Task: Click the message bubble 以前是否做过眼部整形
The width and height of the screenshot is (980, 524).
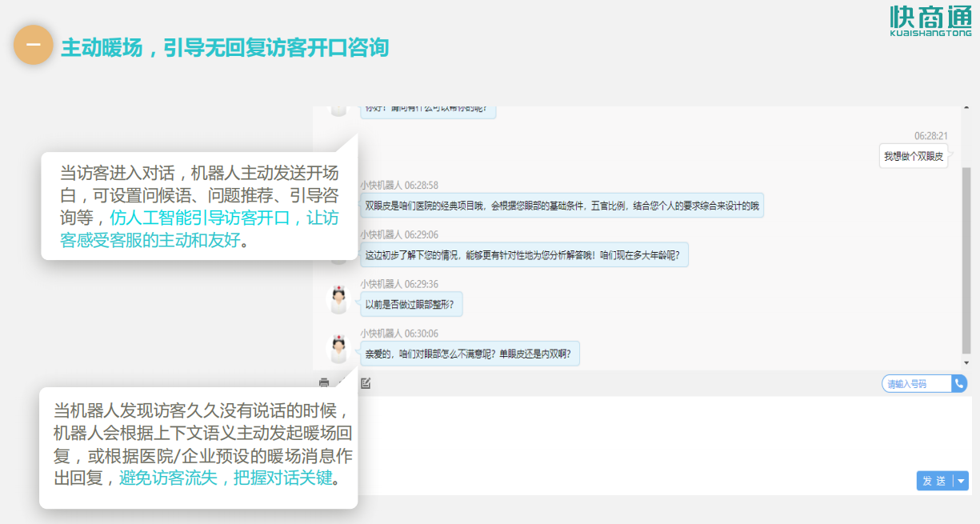Action: coord(410,305)
